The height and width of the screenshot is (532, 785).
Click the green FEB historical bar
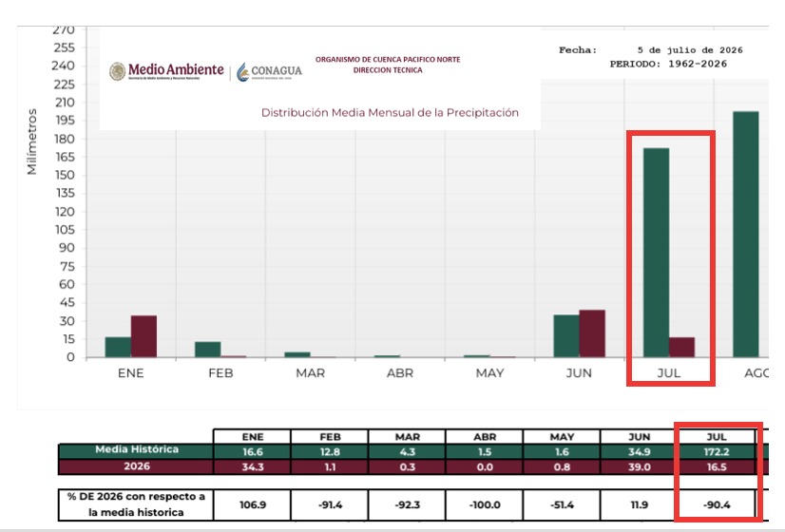click(x=208, y=350)
